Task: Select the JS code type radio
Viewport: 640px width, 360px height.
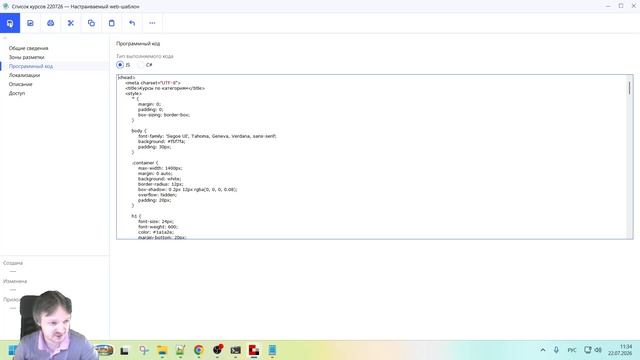Action: pos(120,65)
